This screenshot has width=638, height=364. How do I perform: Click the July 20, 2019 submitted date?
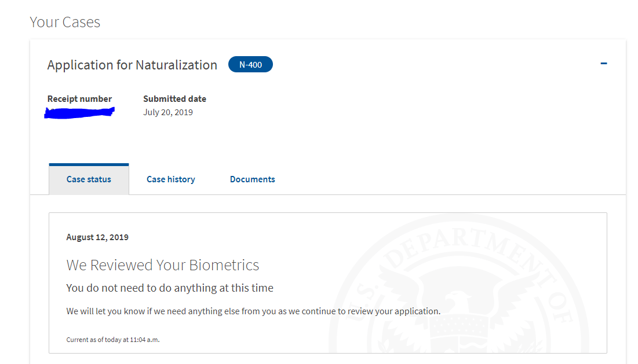coord(168,112)
